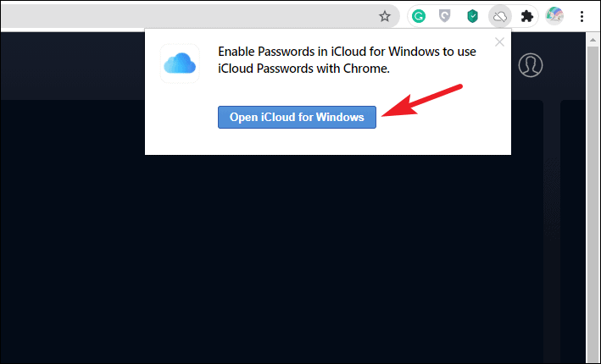Viewport: 601px width, 364px height.
Task: Close the iCloud Passwords popup
Action: point(499,41)
